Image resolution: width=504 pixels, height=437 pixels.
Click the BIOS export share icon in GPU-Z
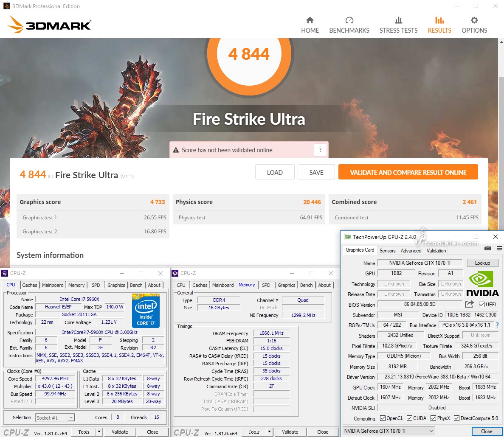[469, 304]
